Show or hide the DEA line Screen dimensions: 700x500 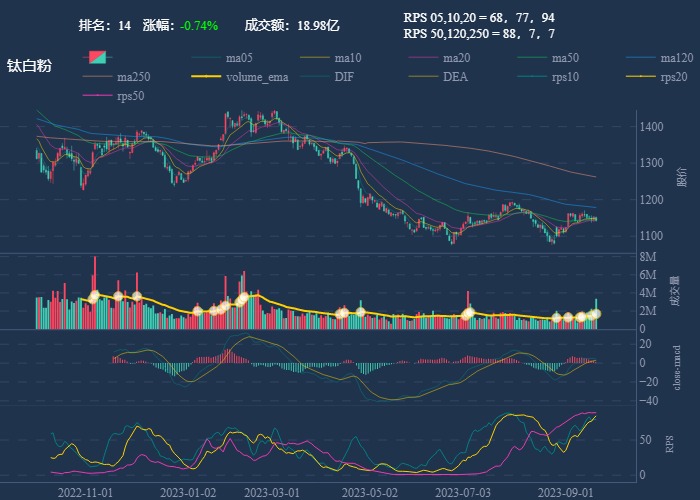point(455,77)
